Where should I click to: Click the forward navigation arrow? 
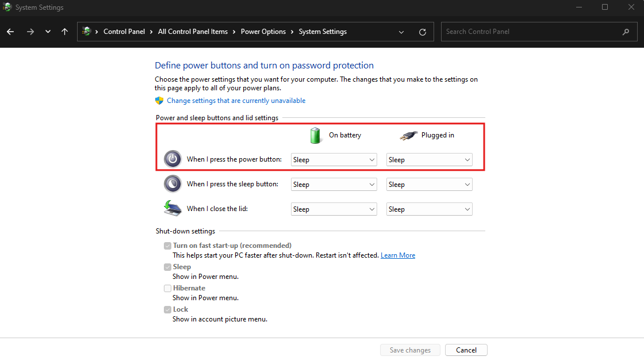[x=30, y=32]
